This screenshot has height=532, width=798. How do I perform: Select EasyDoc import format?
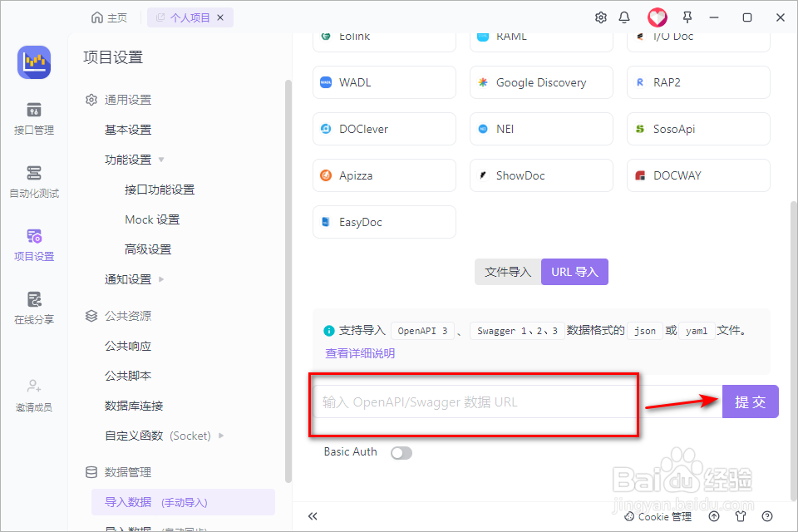coord(384,222)
